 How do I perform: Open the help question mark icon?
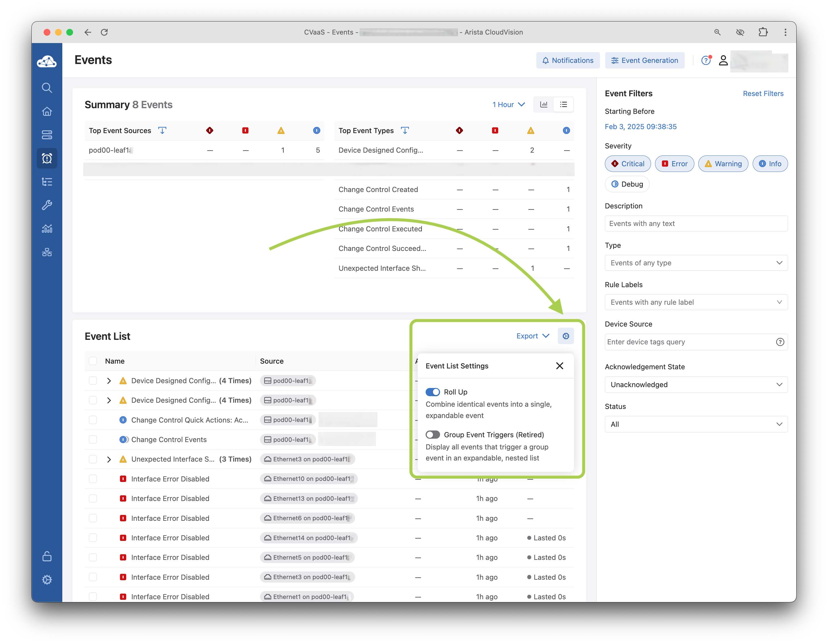[x=705, y=61]
